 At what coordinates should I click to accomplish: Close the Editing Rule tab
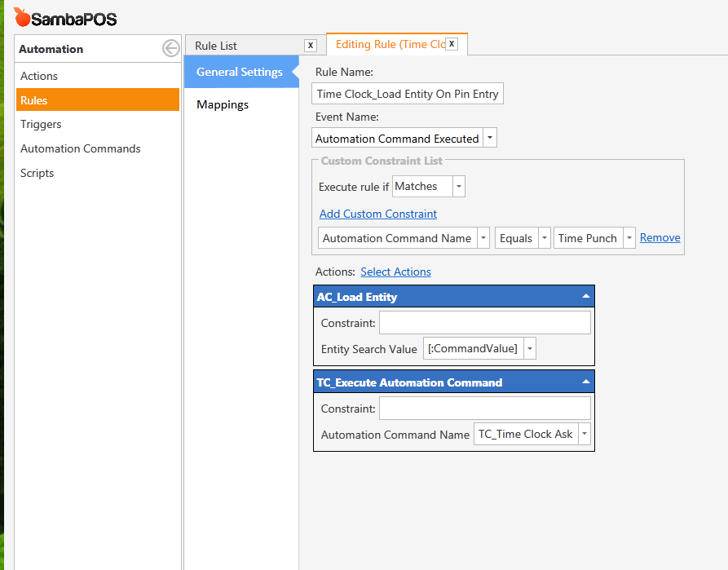[x=452, y=44]
